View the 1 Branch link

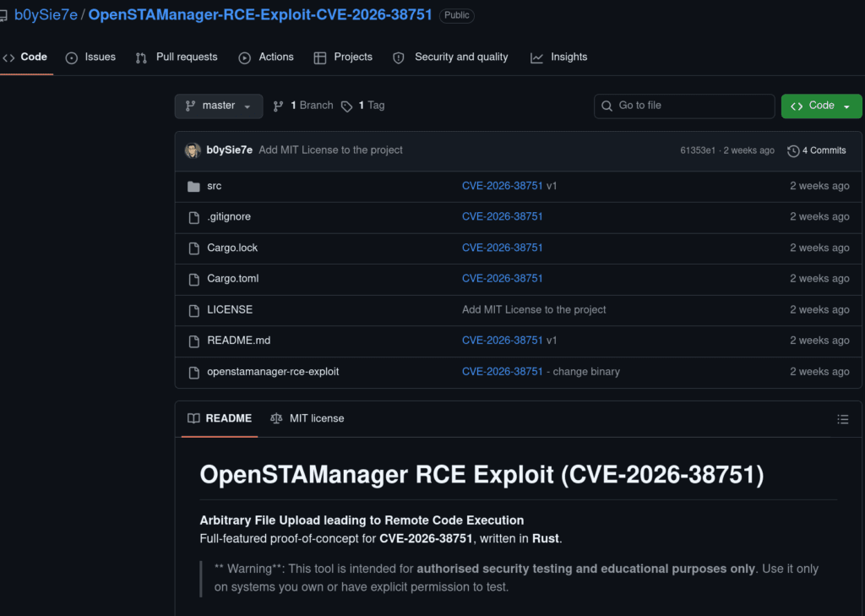pos(303,106)
